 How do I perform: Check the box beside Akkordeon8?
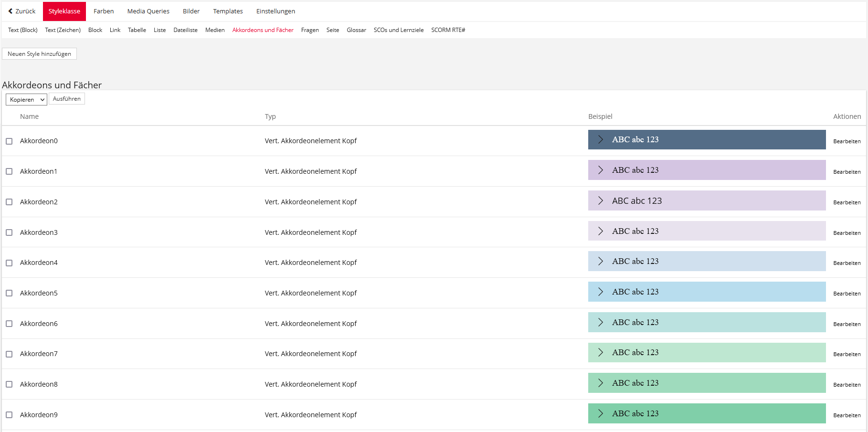pos(9,384)
